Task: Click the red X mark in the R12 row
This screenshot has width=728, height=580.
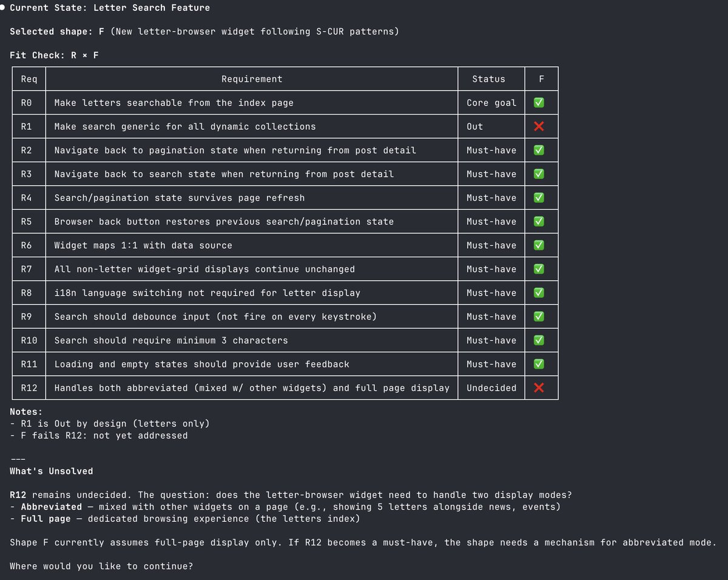Action: point(538,388)
